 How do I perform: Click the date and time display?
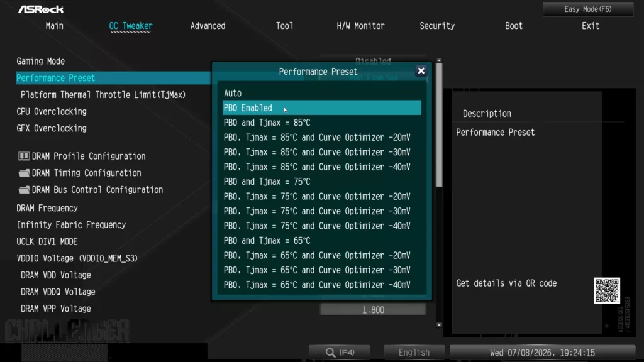click(542, 353)
